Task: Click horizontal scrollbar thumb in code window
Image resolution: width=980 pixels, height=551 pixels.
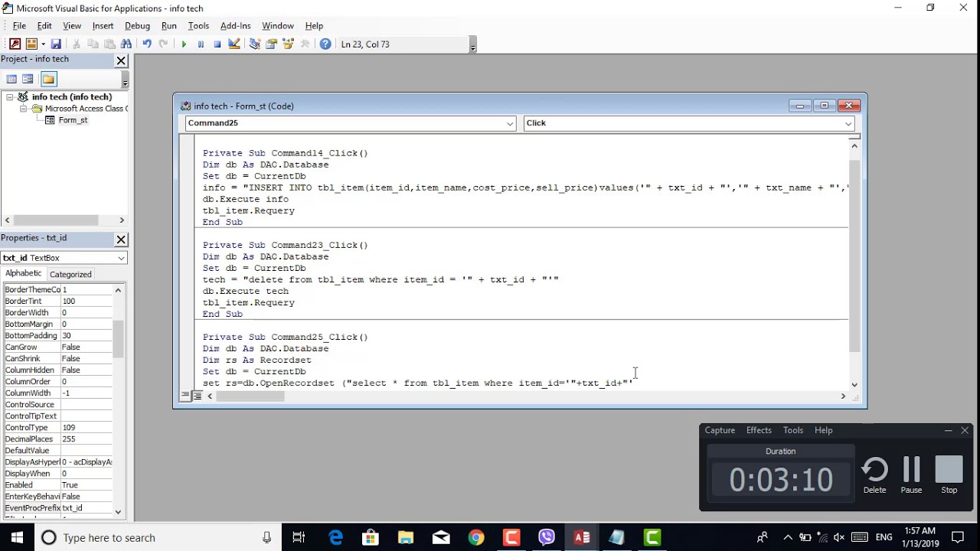Action: point(250,396)
